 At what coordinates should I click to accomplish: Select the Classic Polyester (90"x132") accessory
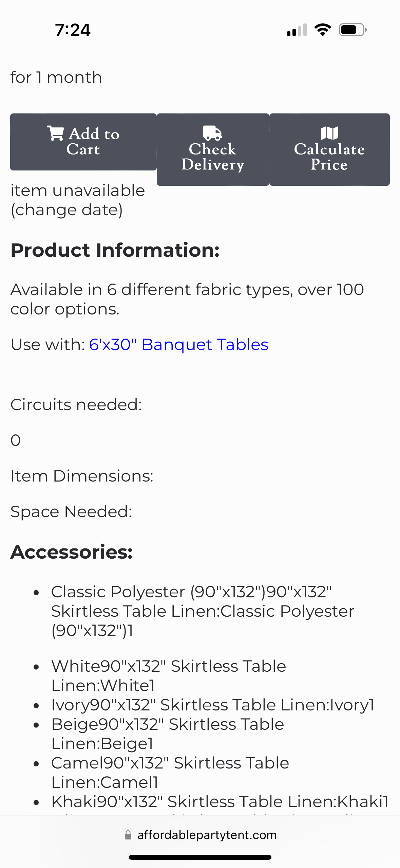[x=203, y=611]
